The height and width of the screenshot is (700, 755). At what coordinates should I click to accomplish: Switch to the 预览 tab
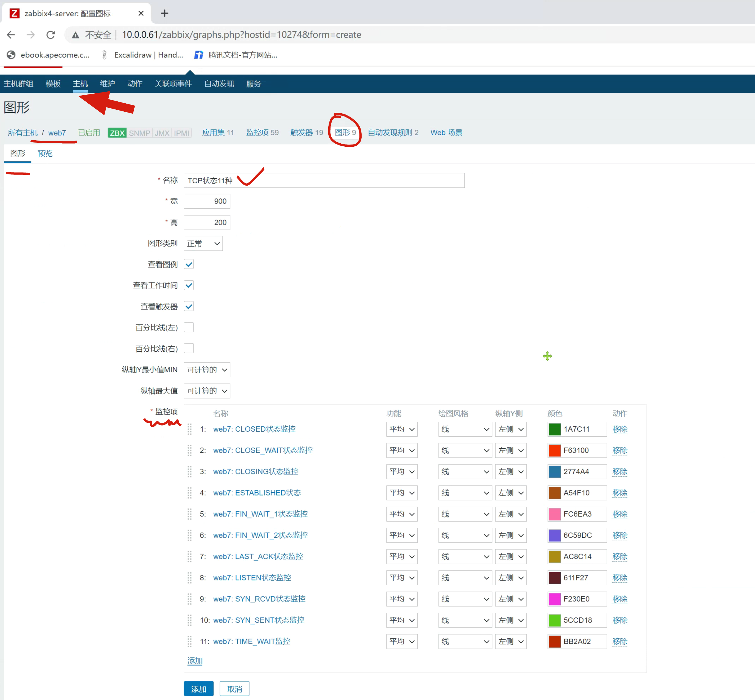(x=45, y=153)
